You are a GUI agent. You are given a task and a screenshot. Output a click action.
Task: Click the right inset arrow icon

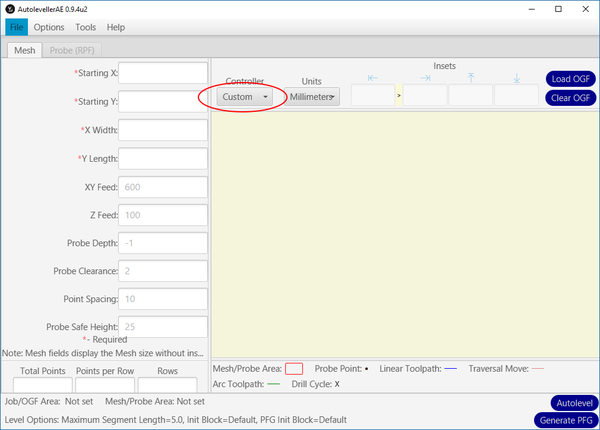[x=425, y=78]
